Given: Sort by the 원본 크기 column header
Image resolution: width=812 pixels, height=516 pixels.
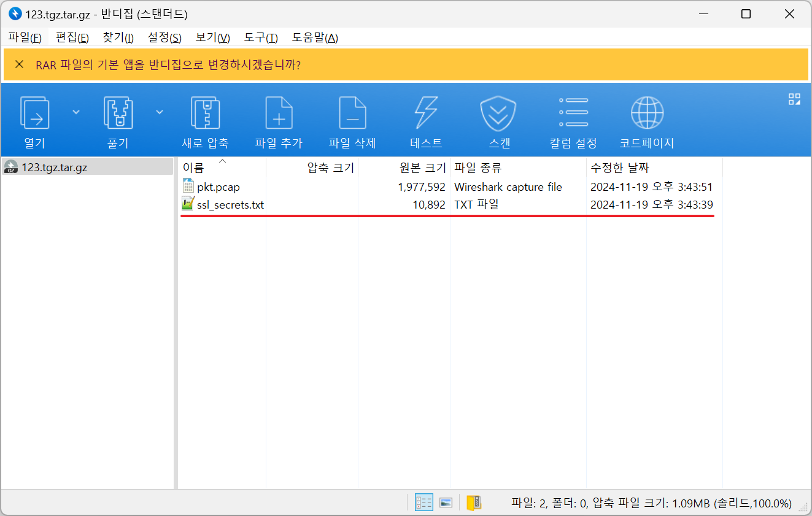Looking at the screenshot, I should tap(404, 168).
